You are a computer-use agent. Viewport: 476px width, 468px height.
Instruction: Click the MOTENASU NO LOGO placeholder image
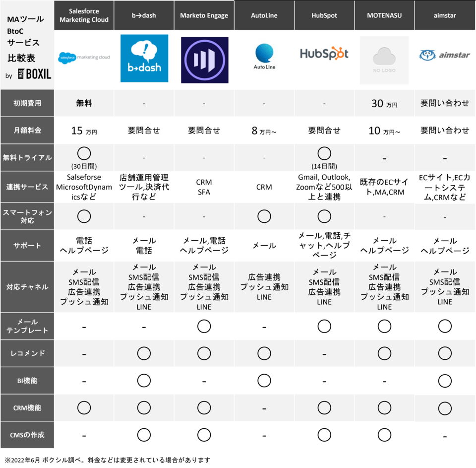click(384, 58)
